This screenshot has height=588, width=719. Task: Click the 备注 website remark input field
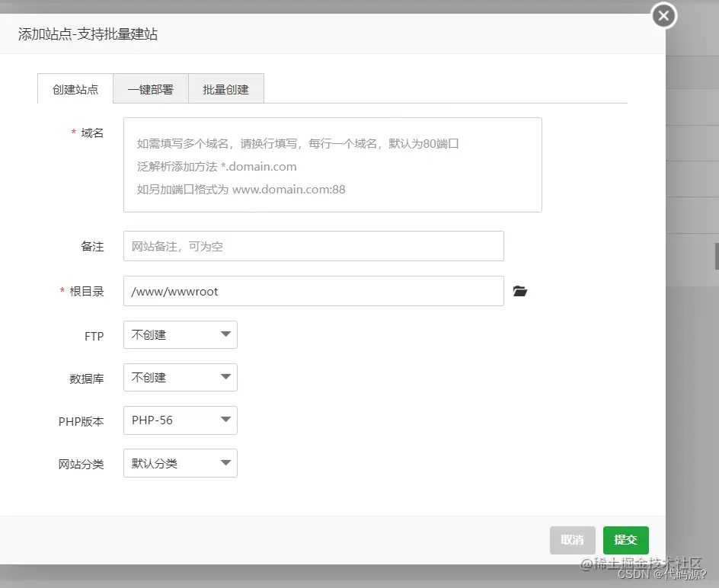coord(313,245)
